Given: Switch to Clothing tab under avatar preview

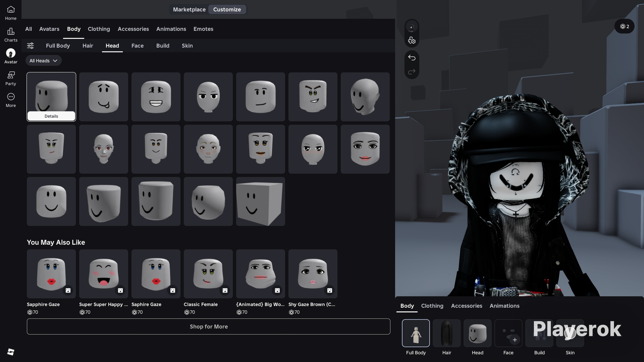Looking at the screenshot, I should coord(432,306).
